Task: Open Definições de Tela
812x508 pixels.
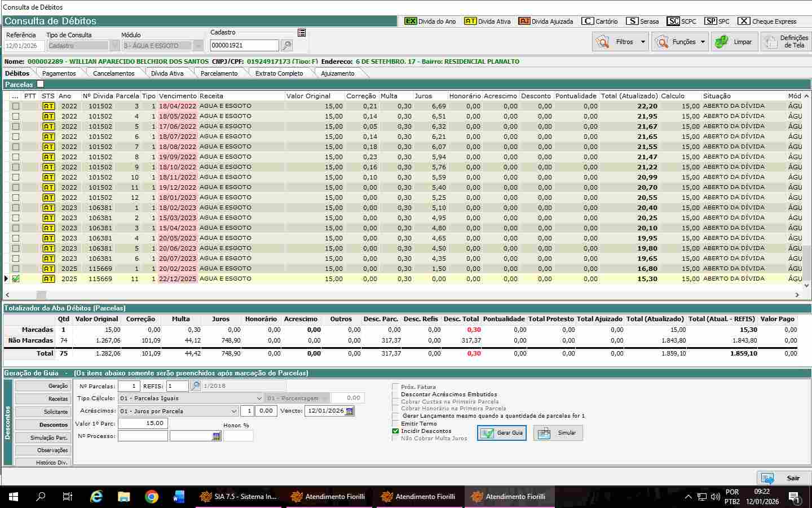Action: click(785, 42)
